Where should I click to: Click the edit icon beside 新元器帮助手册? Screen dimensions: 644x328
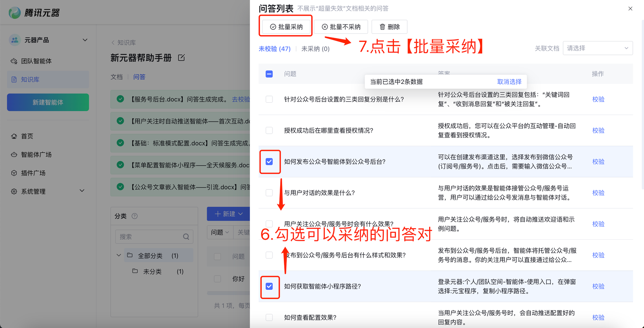[x=181, y=58]
